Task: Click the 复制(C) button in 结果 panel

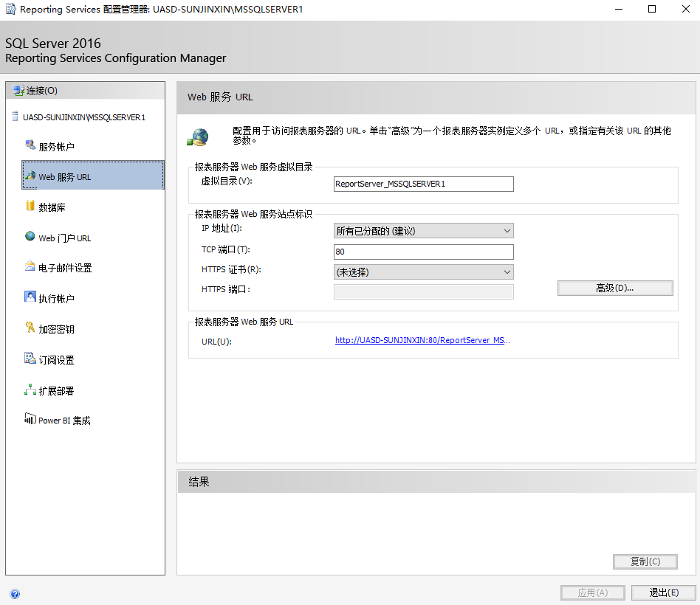Action: pos(645,561)
